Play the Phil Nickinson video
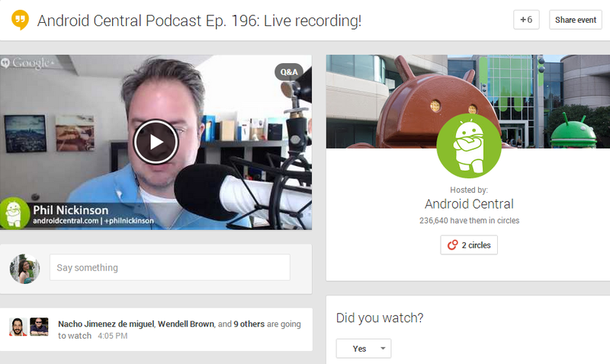610x364 pixels. pos(156,142)
